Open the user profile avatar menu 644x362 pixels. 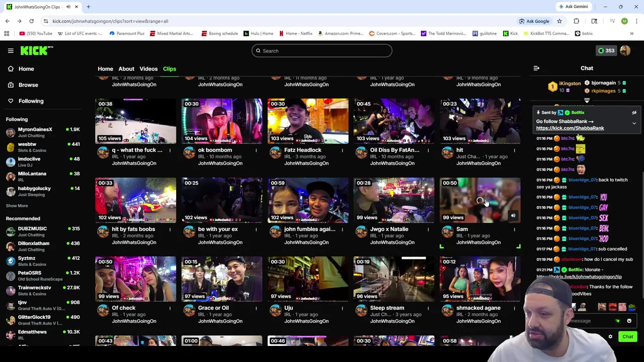pos(625,51)
